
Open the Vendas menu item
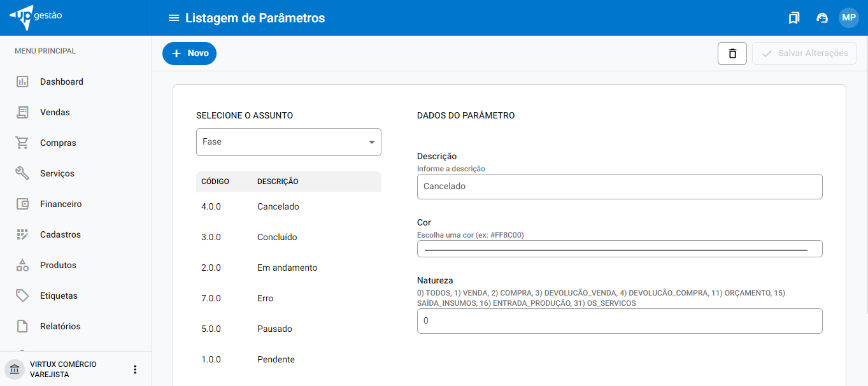(55, 112)
